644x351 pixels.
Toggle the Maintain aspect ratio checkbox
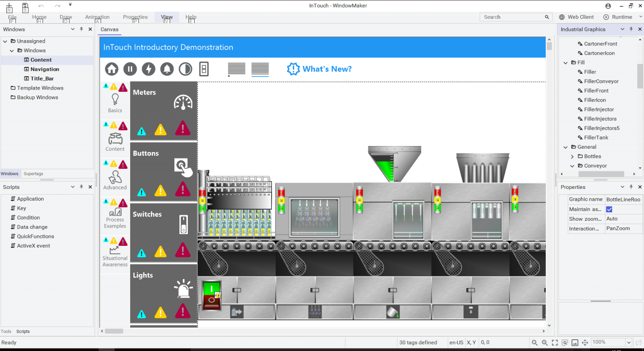[609, 209]
